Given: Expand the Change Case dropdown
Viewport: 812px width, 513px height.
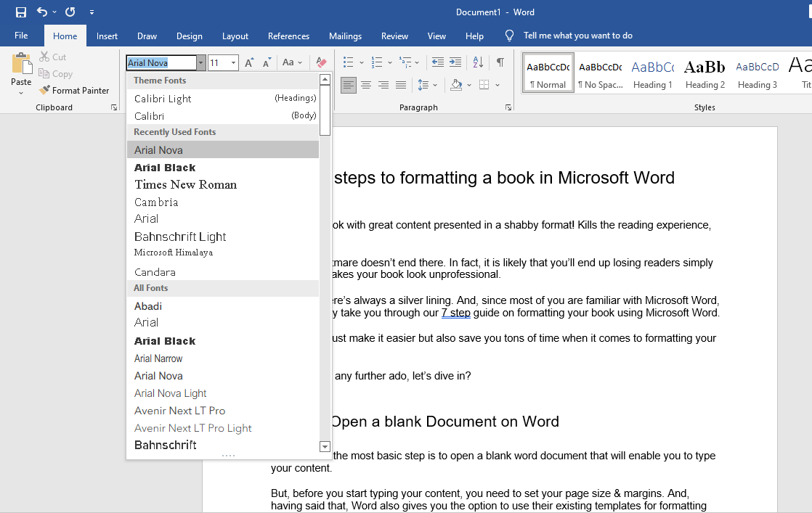Looking at the screenshot, I should pyautogui.click(x=292, y=63).
